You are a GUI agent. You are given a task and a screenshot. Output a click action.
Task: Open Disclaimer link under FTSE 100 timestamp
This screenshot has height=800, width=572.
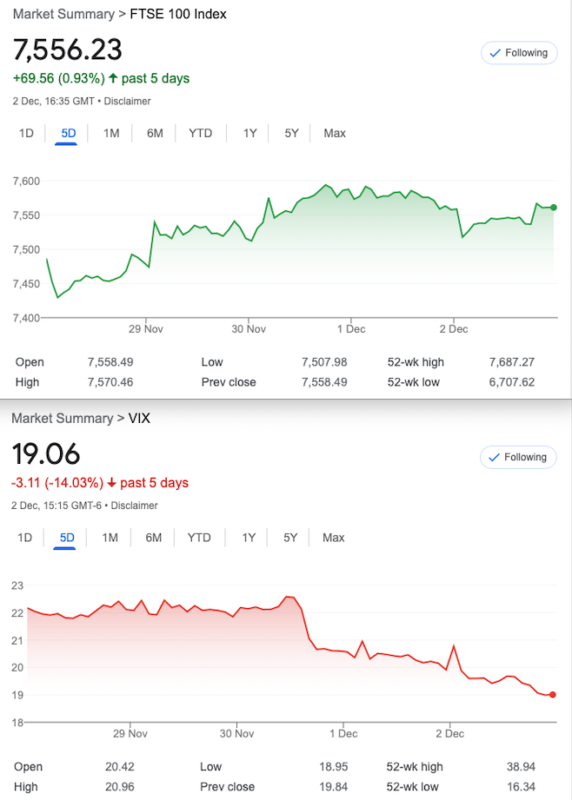[x=127, y=101]
